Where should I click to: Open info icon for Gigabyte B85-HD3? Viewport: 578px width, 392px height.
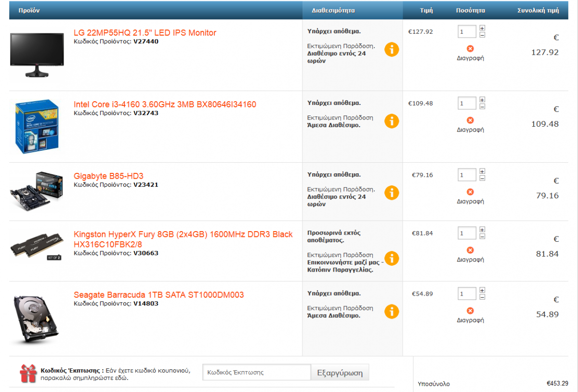click(x=392, y=193)
